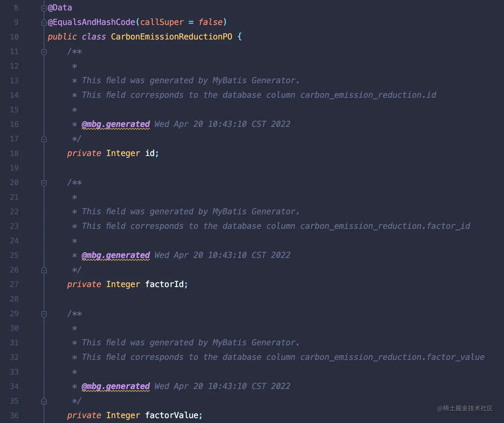Click the @mbg.generated tag on line 25

(116, 255)
